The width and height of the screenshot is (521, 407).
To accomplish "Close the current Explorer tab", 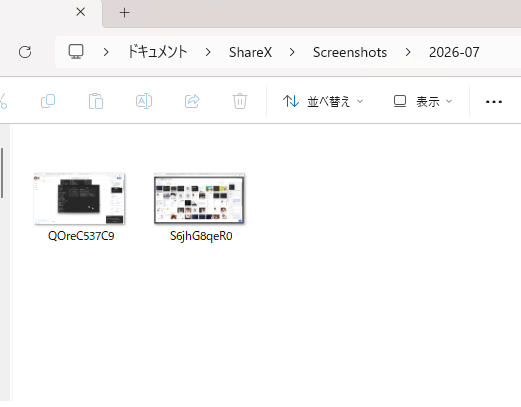I will pyautogui.click(x=80, y=12).
